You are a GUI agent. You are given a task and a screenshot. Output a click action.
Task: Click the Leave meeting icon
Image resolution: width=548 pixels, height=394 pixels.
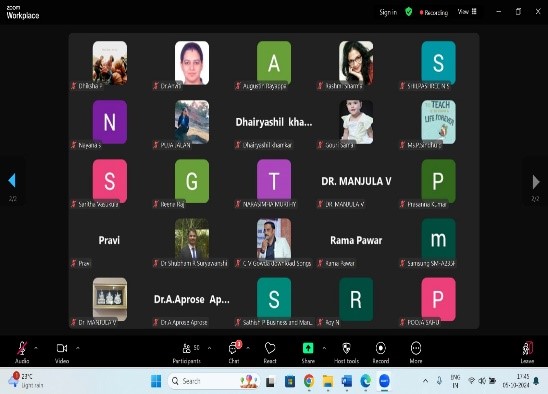click(527, 352)
